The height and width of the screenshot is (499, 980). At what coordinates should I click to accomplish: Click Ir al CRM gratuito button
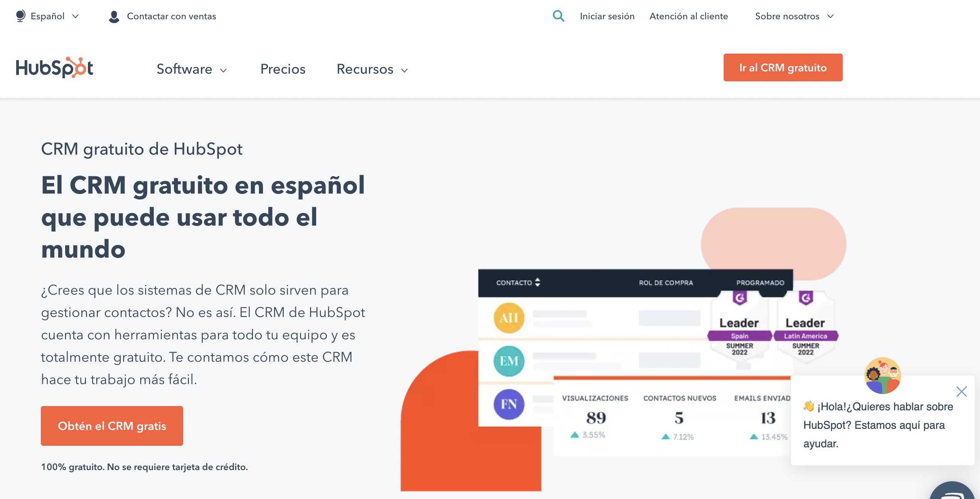(x=783, y=67)
